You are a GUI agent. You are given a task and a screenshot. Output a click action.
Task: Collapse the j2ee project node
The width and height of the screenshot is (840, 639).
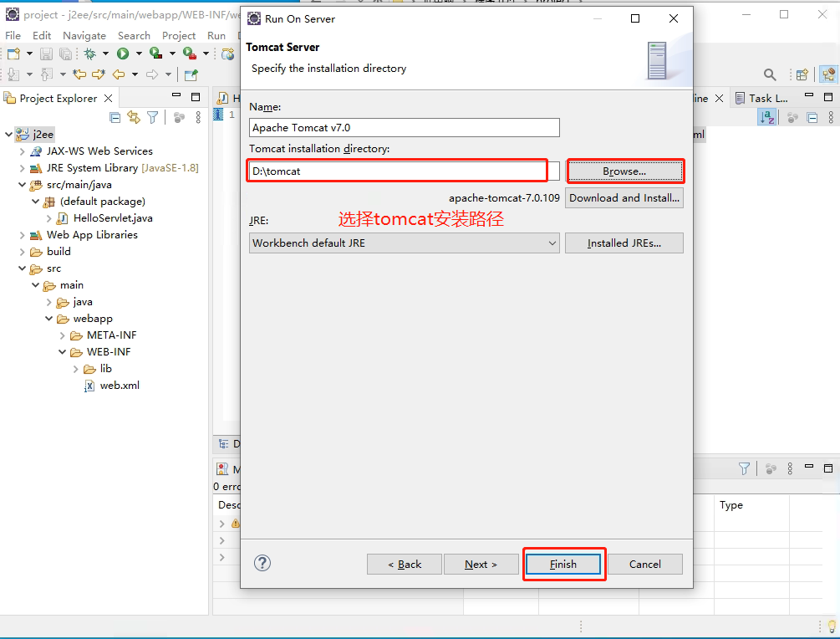(x=8, y=134)
